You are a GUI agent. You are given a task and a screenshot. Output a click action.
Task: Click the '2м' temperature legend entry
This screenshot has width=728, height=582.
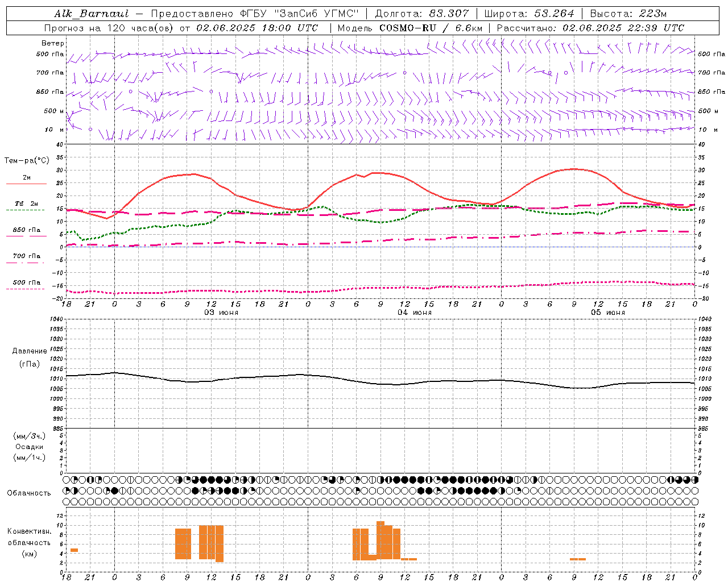pos(27,177)
